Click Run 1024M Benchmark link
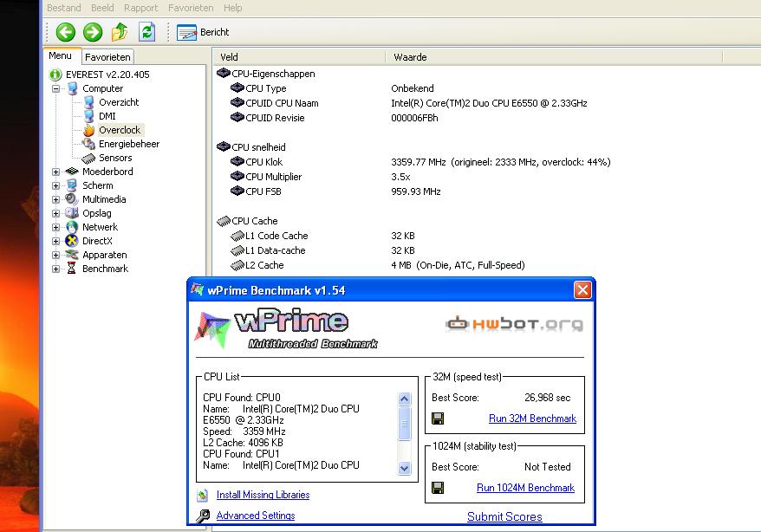The height and width of the screenshot is (532, 761). click(x=525, y=488)
